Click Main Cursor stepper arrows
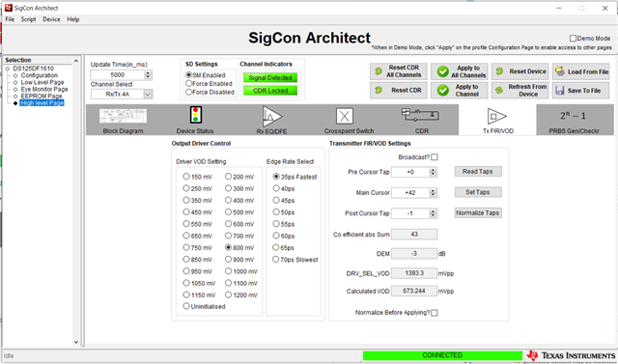618x364 pixels. 434,193
